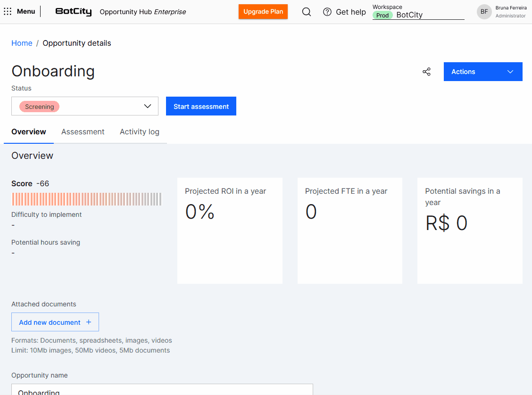Viewport: 532px width, 395px height.
Task: Click the Opportunity name input field
Action: [162, 390]
